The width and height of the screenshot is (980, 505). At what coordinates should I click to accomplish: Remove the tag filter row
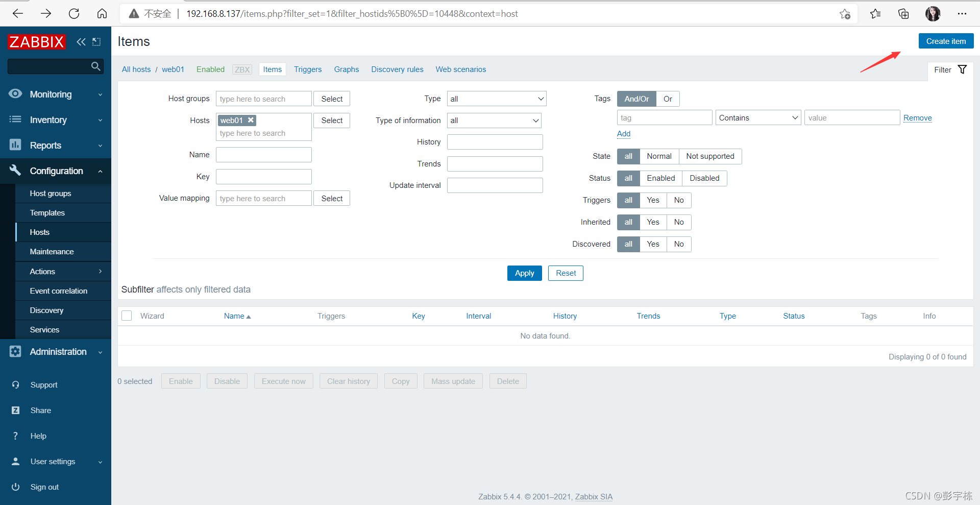tap(917, 118)
